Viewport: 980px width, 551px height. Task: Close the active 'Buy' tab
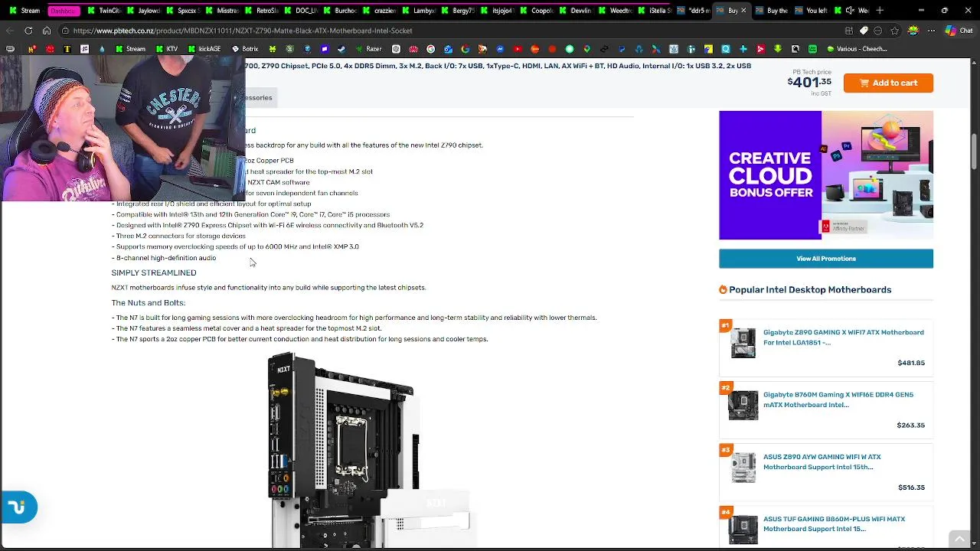(743, 11)
